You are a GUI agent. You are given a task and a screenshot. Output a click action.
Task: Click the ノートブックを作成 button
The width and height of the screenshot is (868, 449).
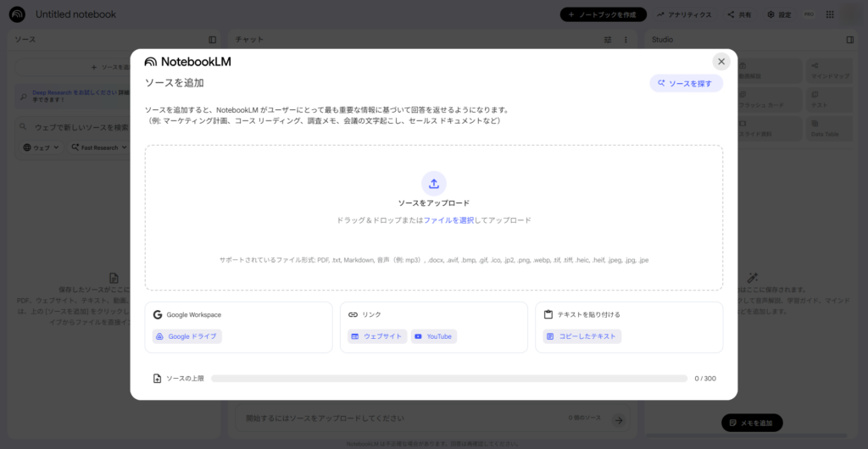604,14
